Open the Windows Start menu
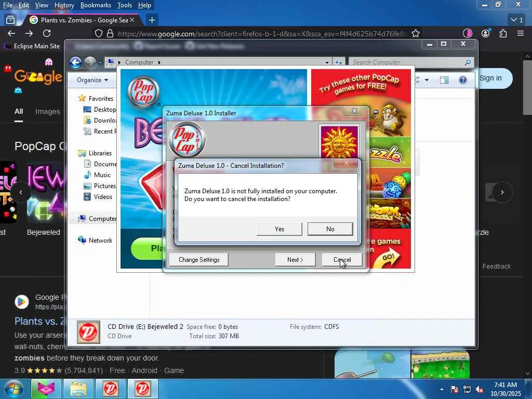 pos(13,389)
